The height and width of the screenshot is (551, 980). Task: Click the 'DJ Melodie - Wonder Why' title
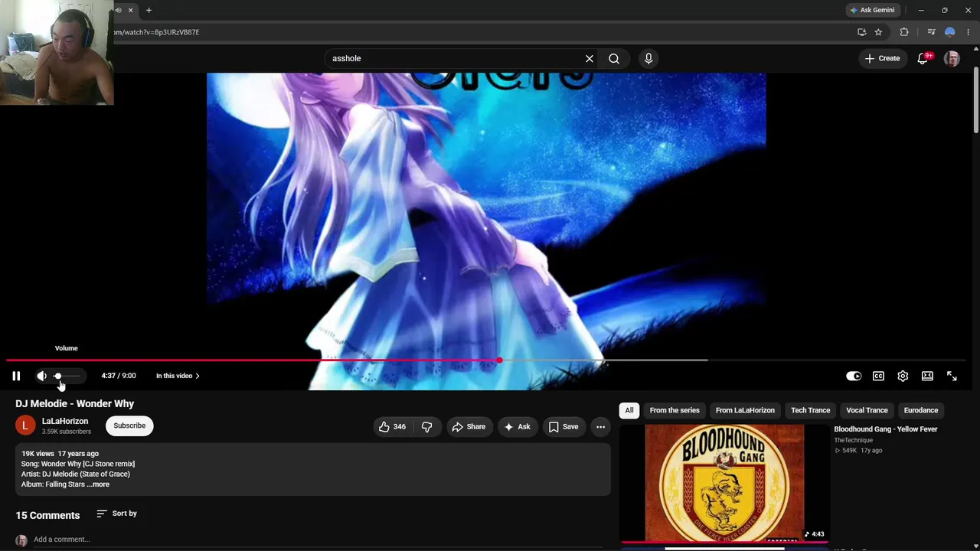[75, 403]
